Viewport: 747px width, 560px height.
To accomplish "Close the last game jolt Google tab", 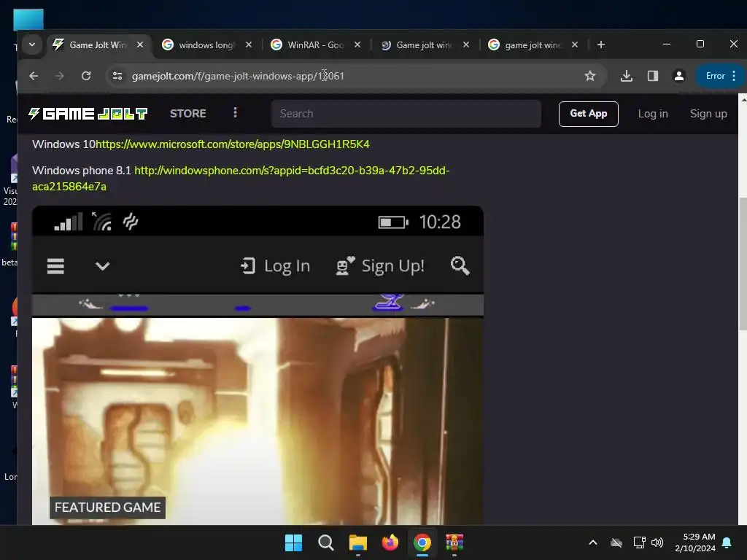I will pos(575,44).
